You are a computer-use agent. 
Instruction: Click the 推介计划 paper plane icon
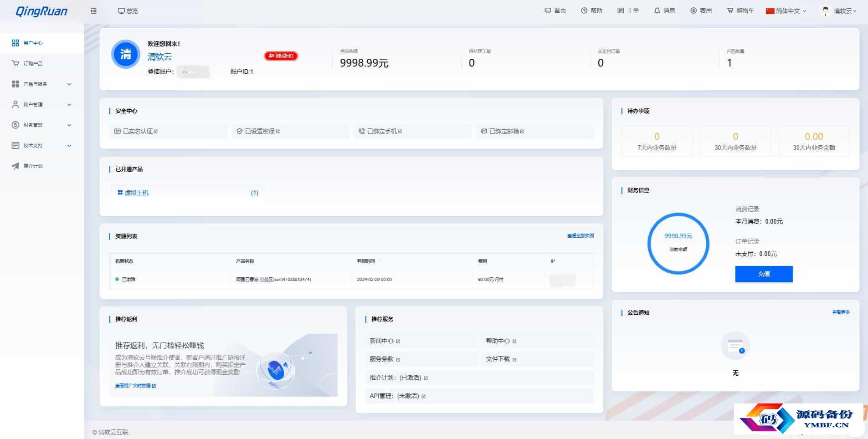15,166
